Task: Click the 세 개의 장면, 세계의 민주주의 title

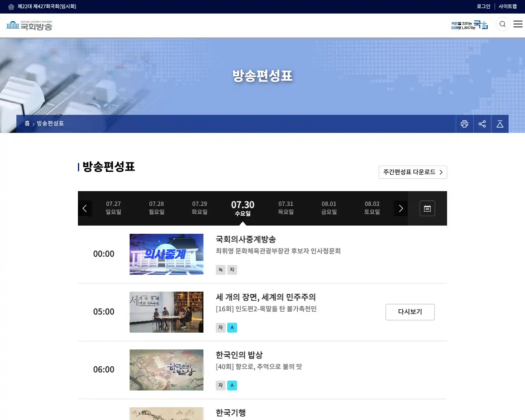Action: 266,297
